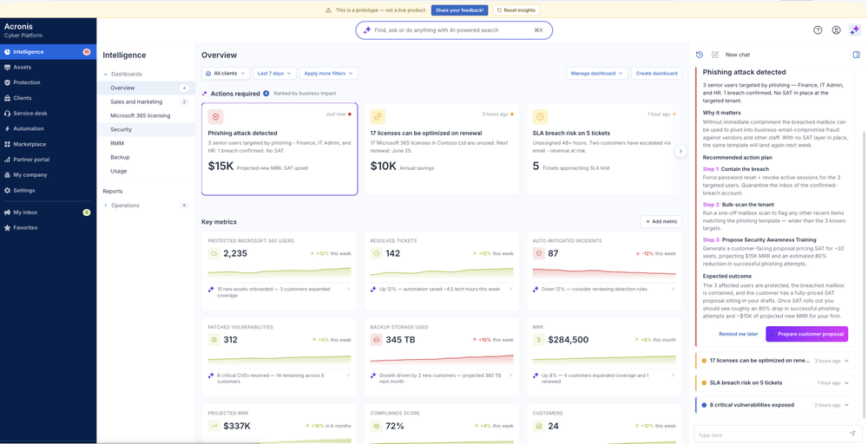868x444 pixels.
Task: Click the chat panel vertical scrollbar
Action: [x=863, y=275]
